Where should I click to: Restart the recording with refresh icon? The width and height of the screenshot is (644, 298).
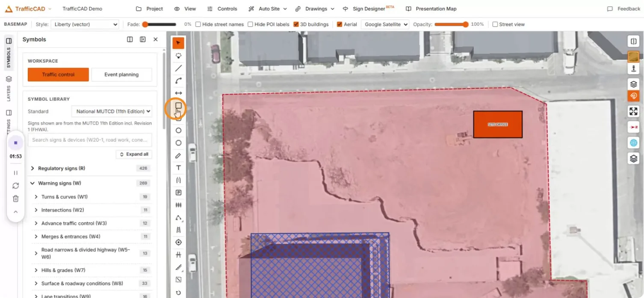tap(15, 186)
